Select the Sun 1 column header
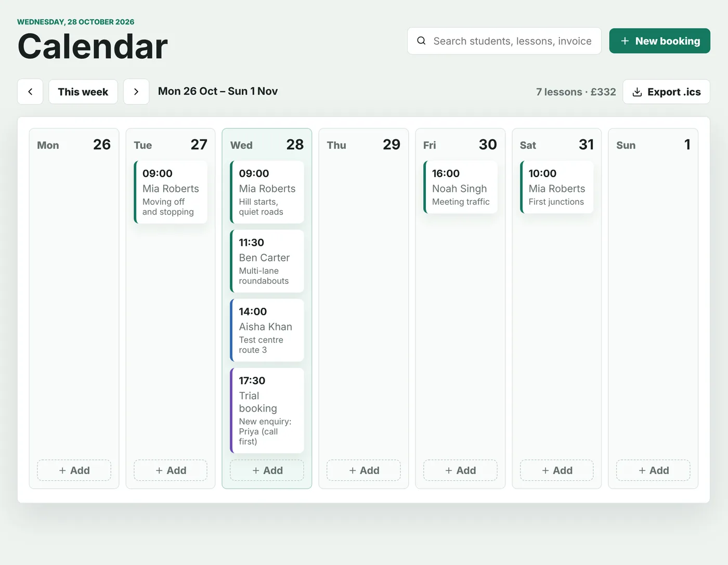Image resolution: width=728 pixels, height=565 pixels. [654, 145]
